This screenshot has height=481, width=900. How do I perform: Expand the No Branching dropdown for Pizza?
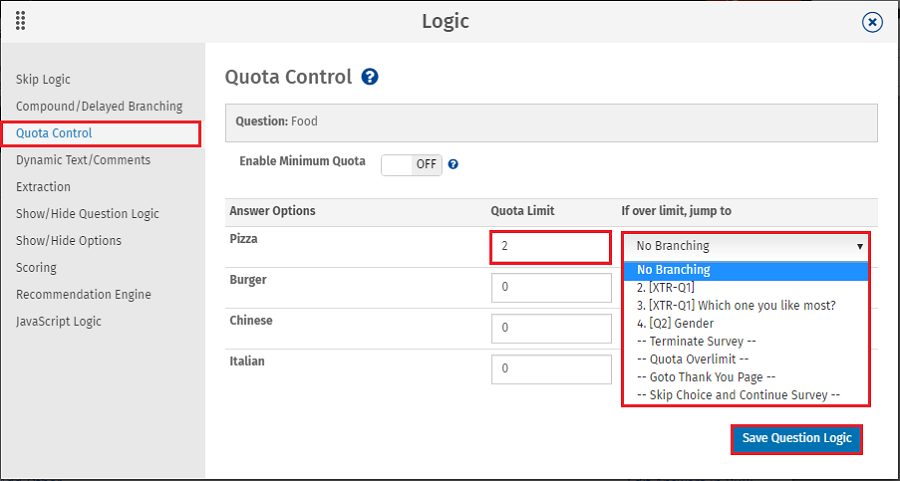[x=746, y=246]
